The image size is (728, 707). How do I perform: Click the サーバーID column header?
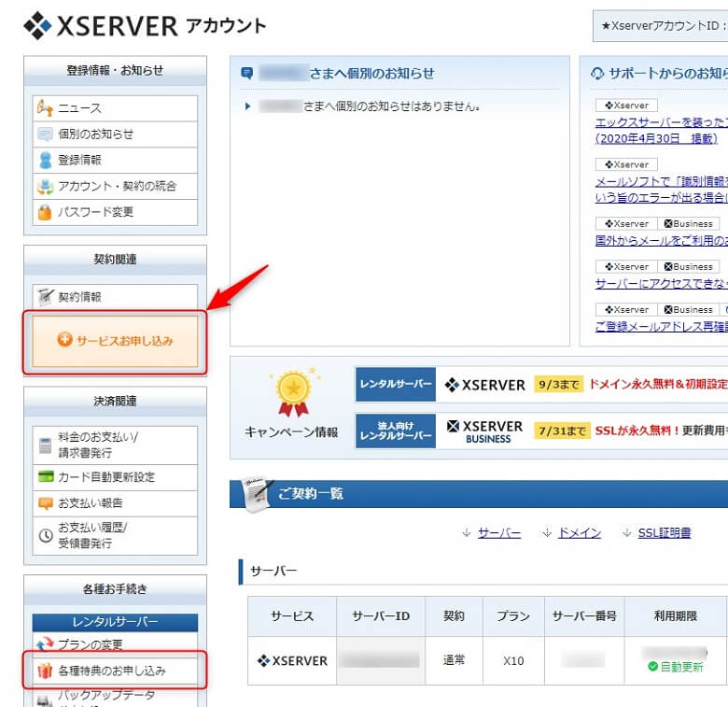point(381,616)
